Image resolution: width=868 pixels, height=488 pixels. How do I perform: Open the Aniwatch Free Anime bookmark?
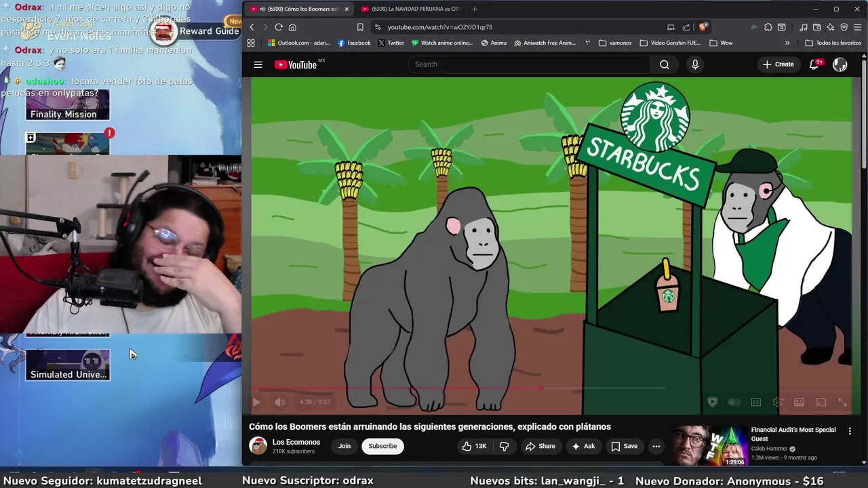pyautogui.click(x=545, y=43)
